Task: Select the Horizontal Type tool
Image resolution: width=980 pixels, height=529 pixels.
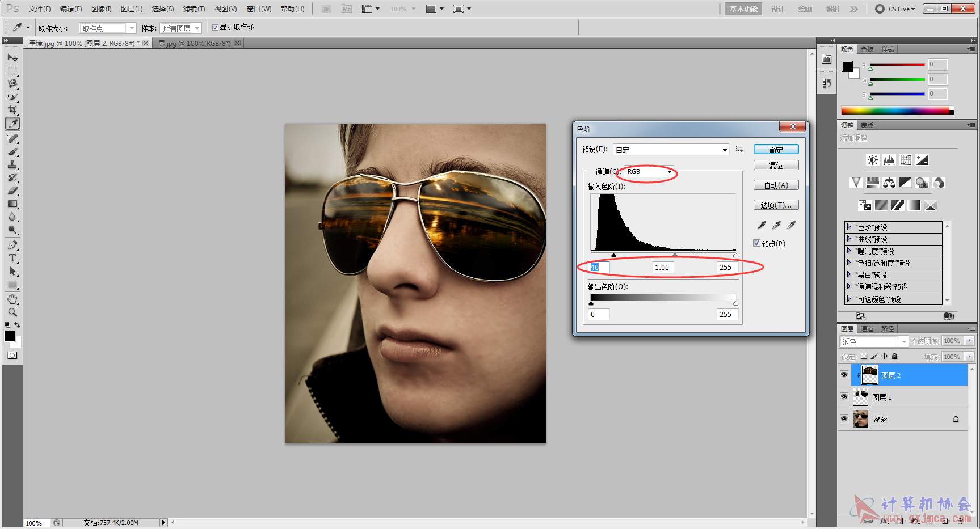Action: tap(12, 258)
